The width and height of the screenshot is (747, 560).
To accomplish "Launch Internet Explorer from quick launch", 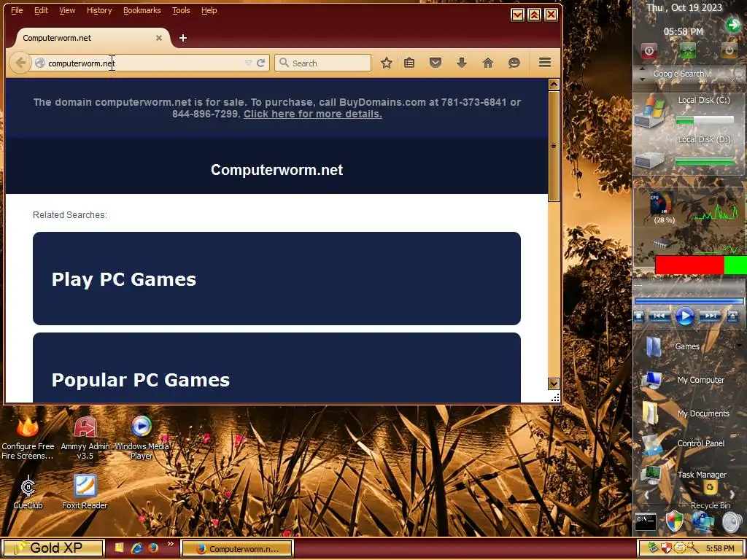I will (x=136, y=548).
